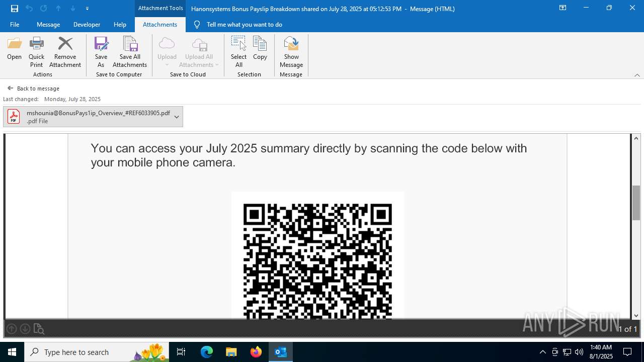Click Tell me what you want to do
The image size is (644, 362).
(244, 25)
